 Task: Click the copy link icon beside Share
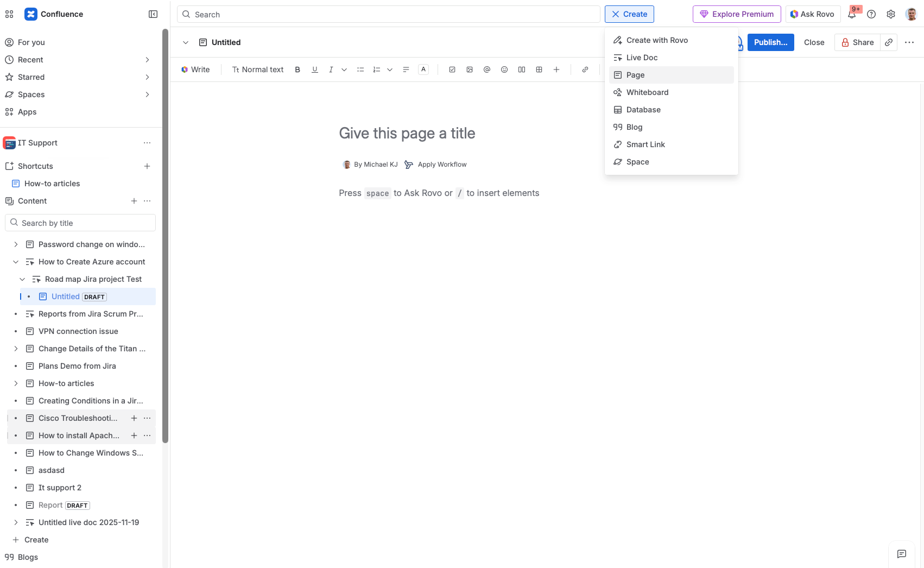(889, 42)
